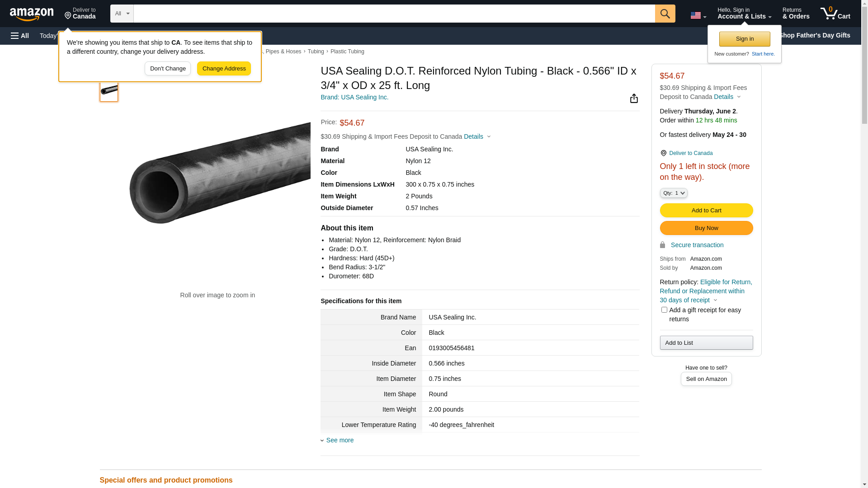The image size is (868, 488).
Task: Click the Secure transaction lock link
Action: 697,245
